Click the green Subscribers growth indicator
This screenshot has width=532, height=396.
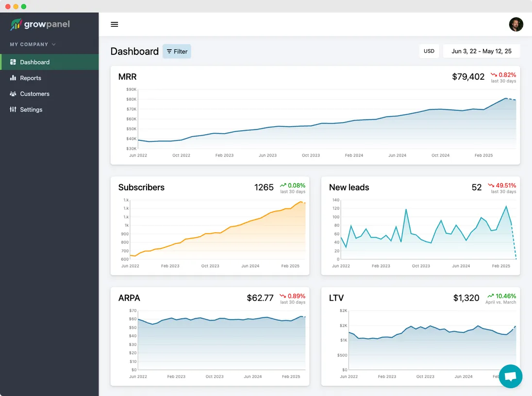point(292,186)
